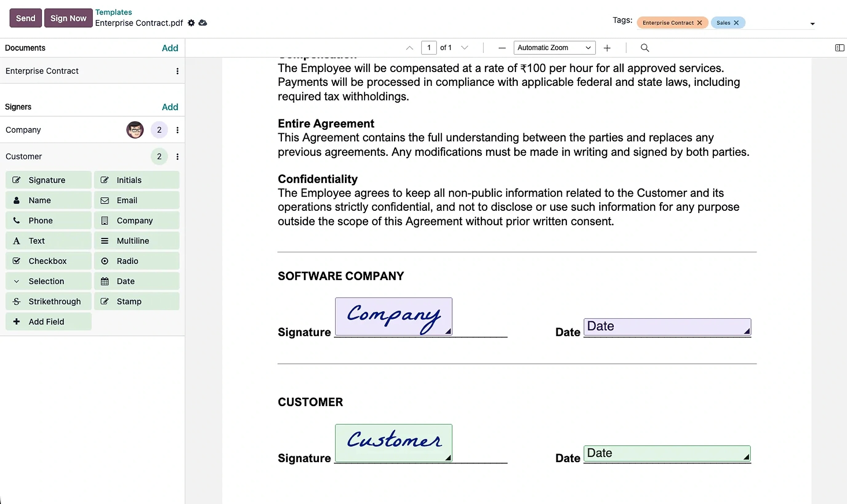Go to next page arrow
The height and width of the screenshot is (504, 847).
pos(465,48)
